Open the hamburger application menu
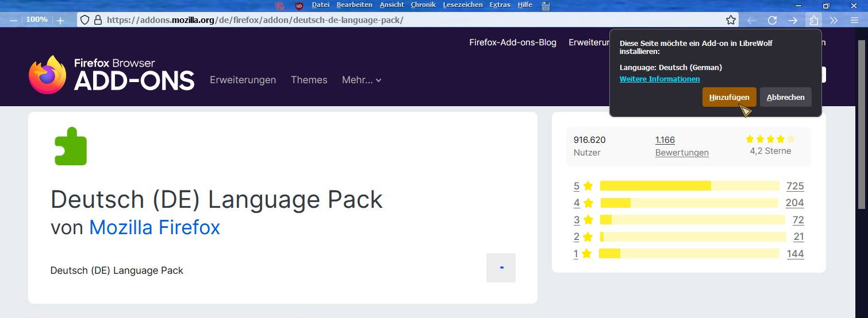Viewport: 868px width, 318px height. tap(855, 20)
